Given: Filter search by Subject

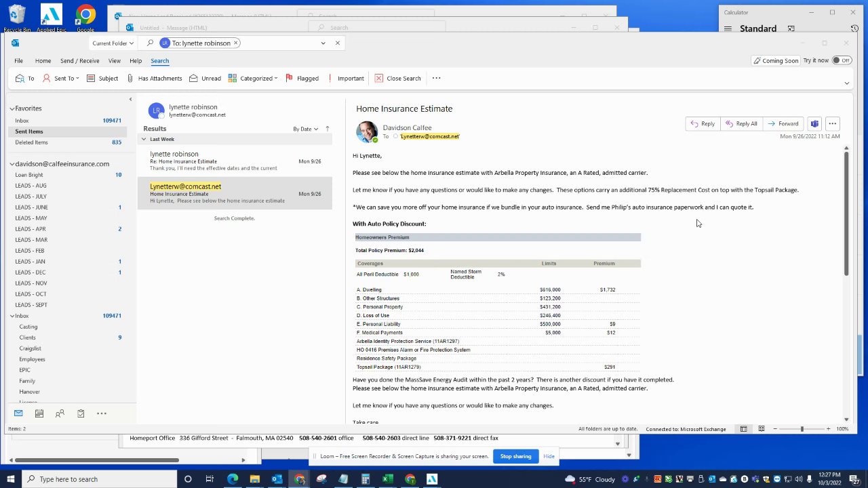Looking at the screenshot, I should pyautogui.click(x=102, y=78).
